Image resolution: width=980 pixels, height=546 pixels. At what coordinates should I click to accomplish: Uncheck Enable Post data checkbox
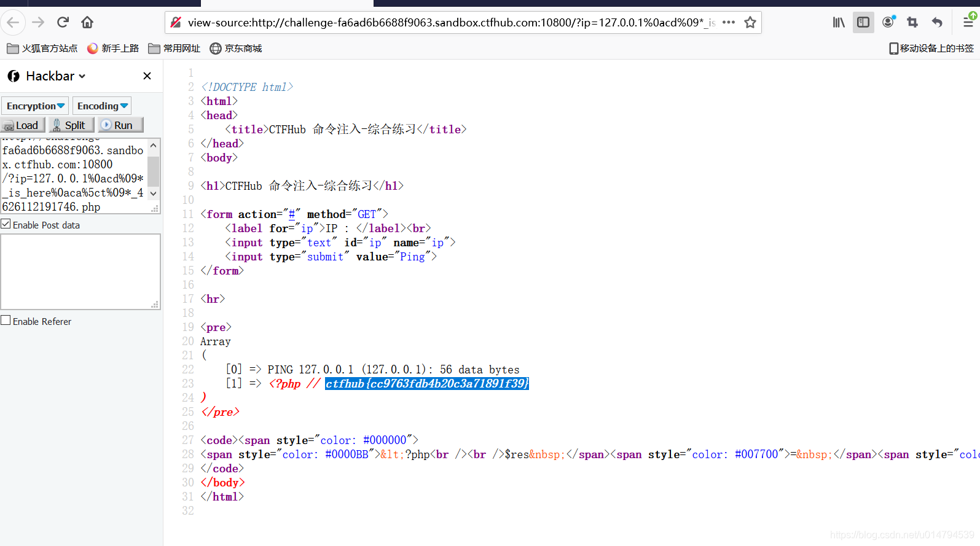point(6,224)
